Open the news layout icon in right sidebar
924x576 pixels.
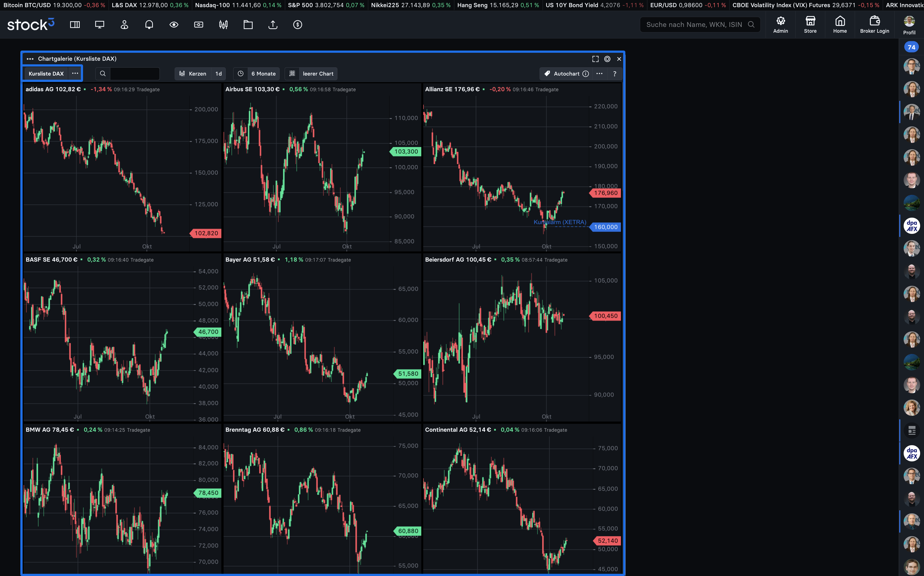point(911,430)
